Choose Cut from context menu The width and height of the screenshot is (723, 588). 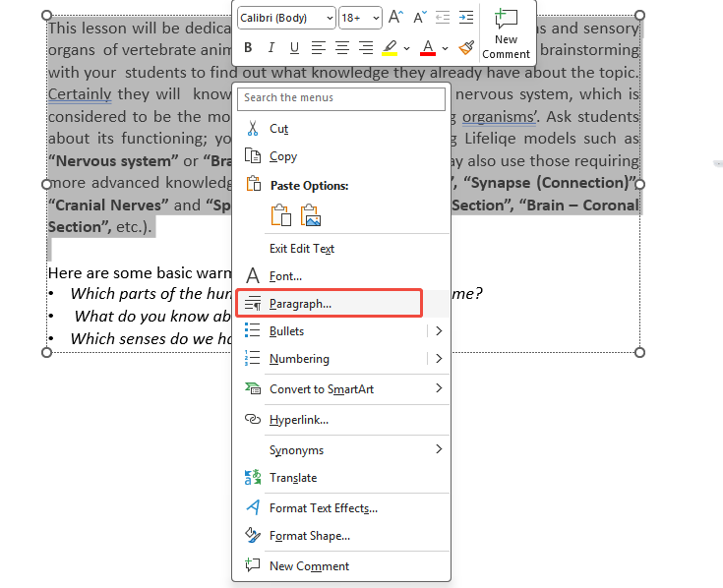[341, 129]
